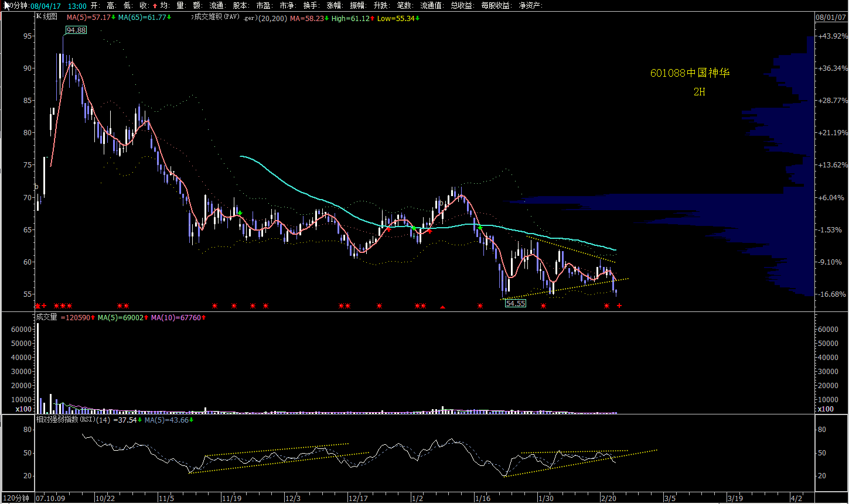Select the 94.88 peak price label
849x504 pixels.
(x=76, y=30)
